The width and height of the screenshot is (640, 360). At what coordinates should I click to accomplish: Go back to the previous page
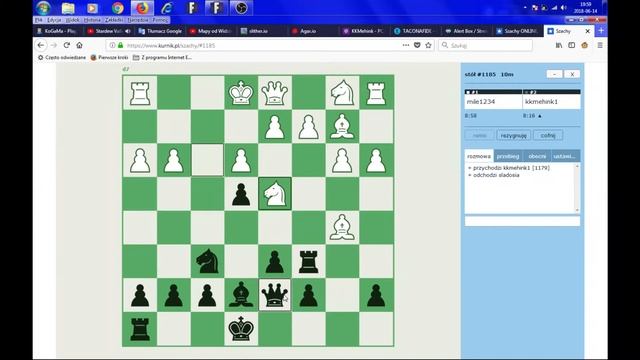(41, 45)
